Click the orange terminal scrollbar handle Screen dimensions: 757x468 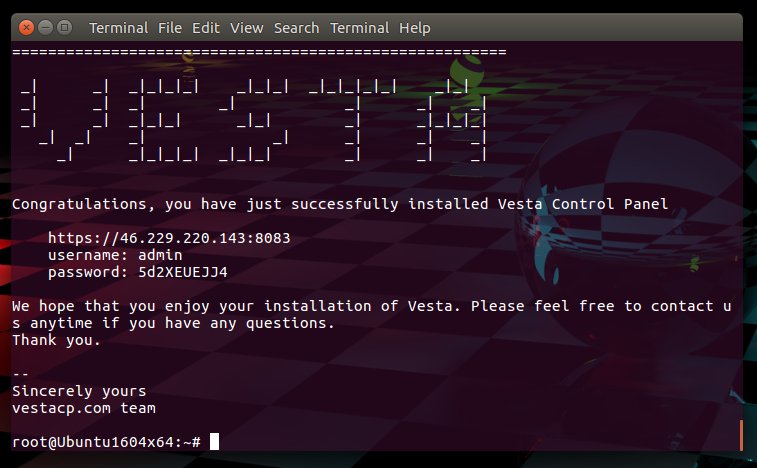[741, 435]
